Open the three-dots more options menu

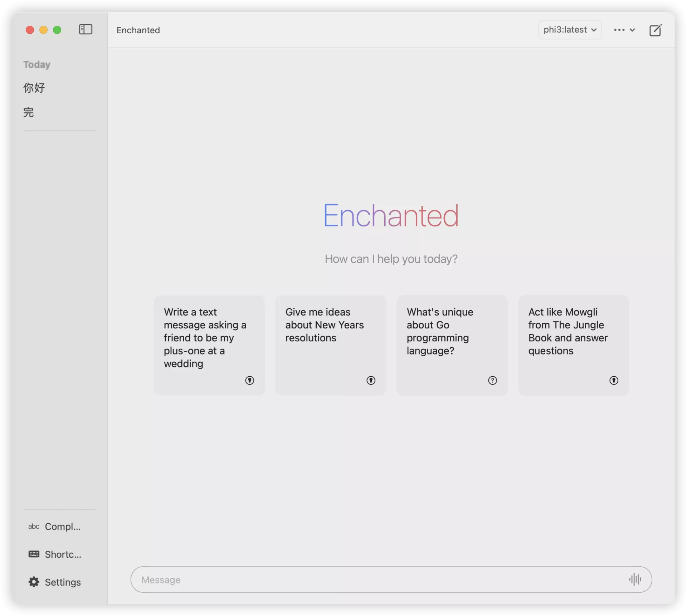coord(624,30)
